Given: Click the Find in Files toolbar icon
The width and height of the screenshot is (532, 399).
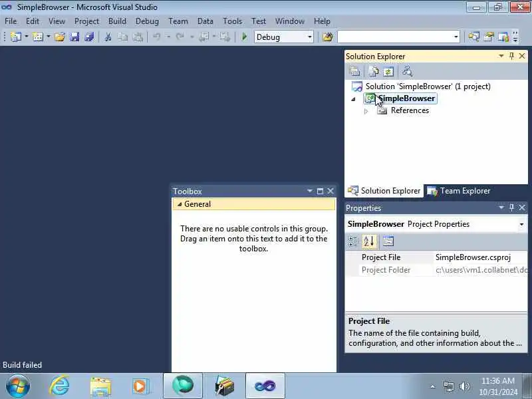Looking at the screenshot, I should (x=328, y=37).
